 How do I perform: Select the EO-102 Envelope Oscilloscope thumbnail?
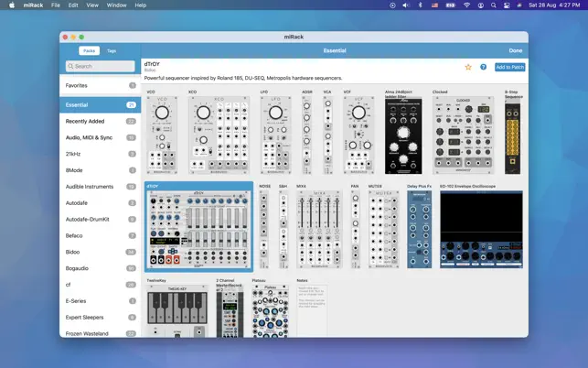481,229
